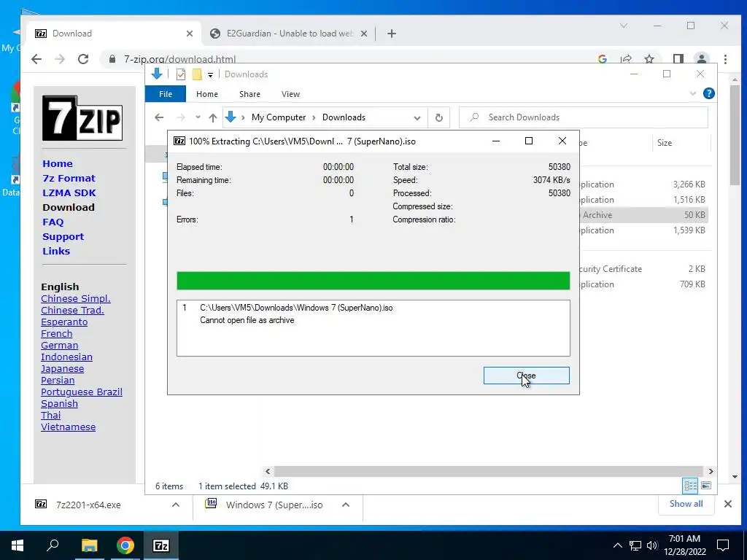747x560 pixels.
Task: Open Chrome three-dot menu
Action: click(725, 59)
